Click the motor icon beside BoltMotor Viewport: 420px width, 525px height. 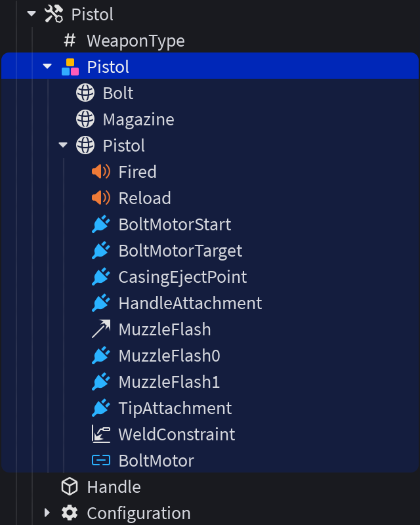click(x=101, y=461)
